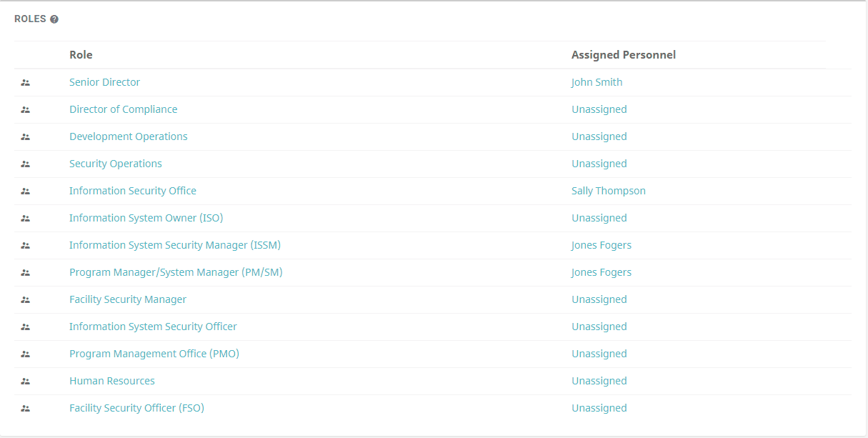Click the people icon beside Security Operations
868x438 pixels.
pos(26,164)
